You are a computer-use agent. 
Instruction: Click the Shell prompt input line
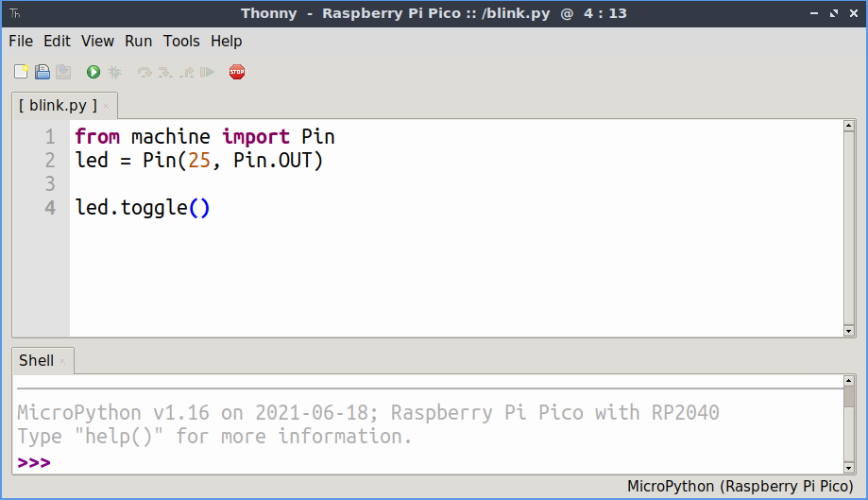(x=378, y=462)
